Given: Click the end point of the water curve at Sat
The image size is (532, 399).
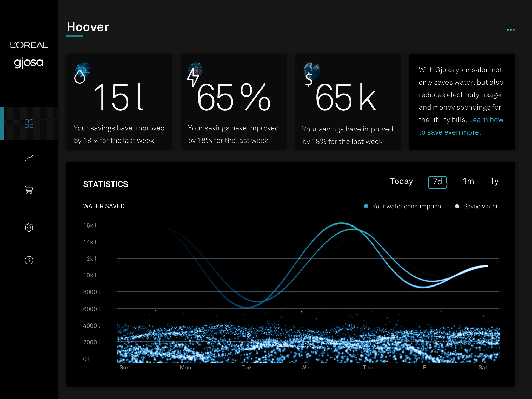Looking at the screenshot, I should point(487,266).
